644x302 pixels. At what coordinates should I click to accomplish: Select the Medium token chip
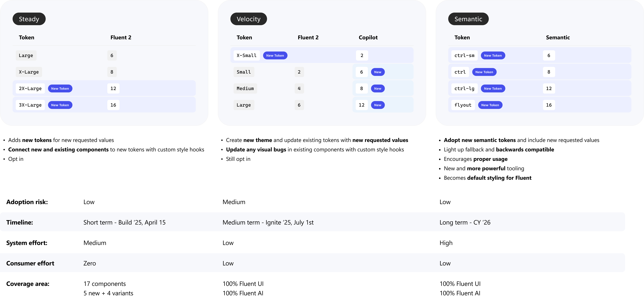click(x=245, y=88)
